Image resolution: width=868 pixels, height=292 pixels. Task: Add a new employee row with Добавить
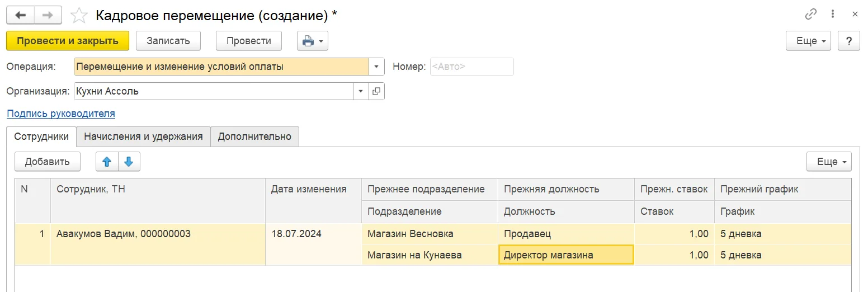48,162
